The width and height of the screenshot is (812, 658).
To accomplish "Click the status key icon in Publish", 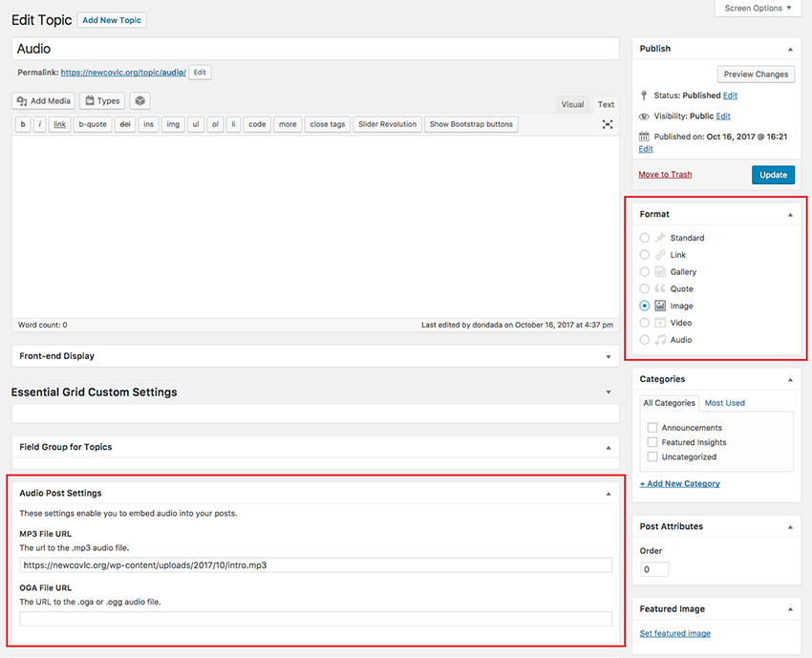I will [644, 96].
